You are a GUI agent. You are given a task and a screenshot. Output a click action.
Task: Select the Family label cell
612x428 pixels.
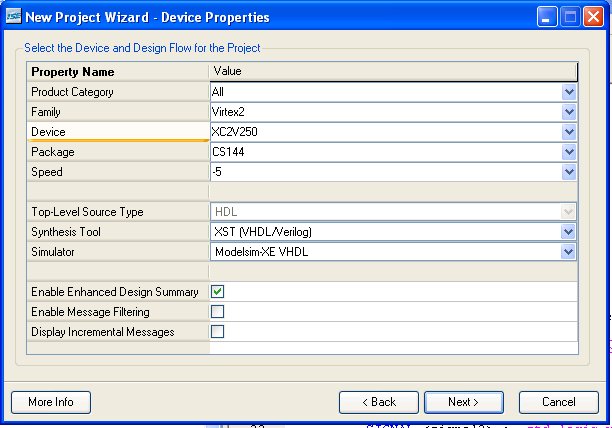[x=118, y=112]
